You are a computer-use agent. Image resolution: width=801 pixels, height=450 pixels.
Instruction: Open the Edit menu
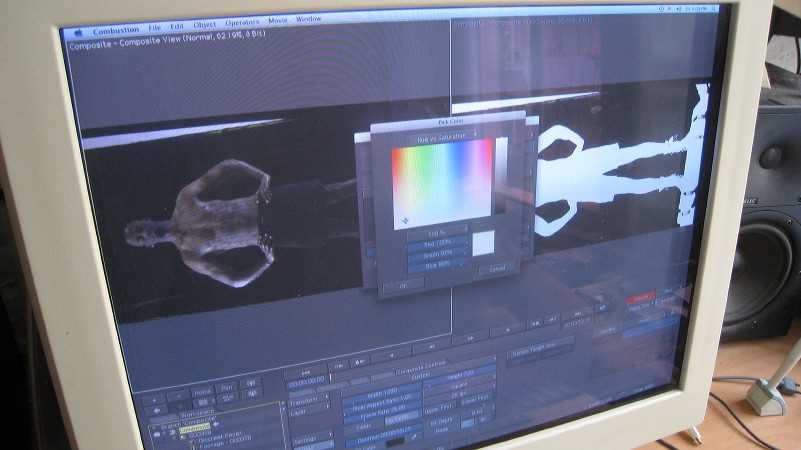(176, 26)
